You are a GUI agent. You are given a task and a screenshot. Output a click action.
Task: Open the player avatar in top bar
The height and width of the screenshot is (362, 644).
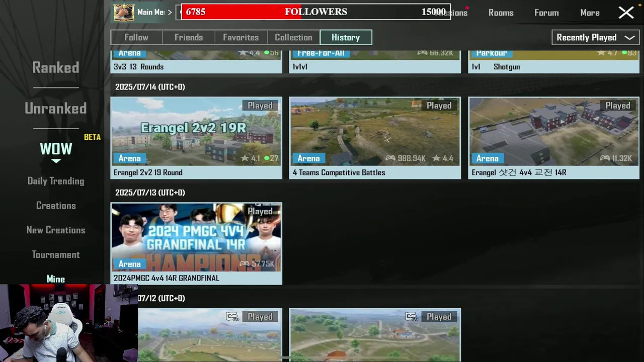tap(124, 12)
